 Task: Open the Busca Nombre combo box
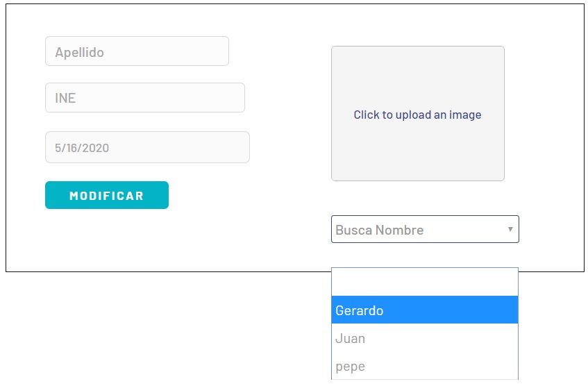coord(425,229)
